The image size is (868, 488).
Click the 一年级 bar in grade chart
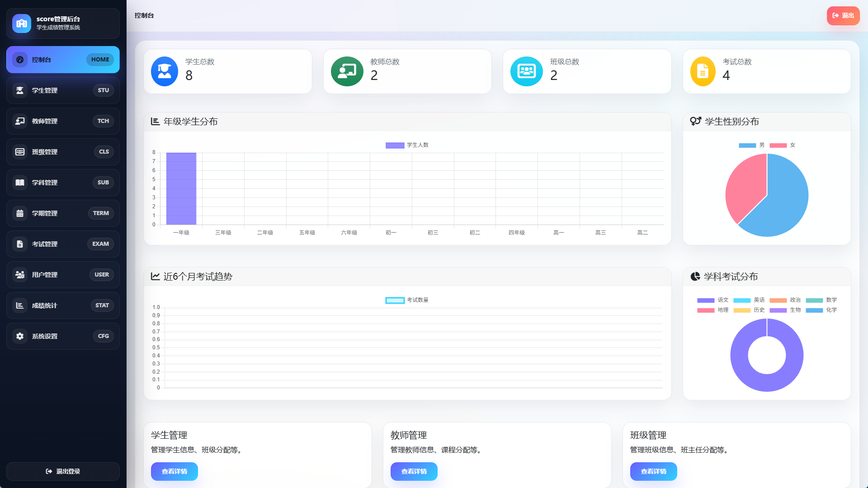181,188
